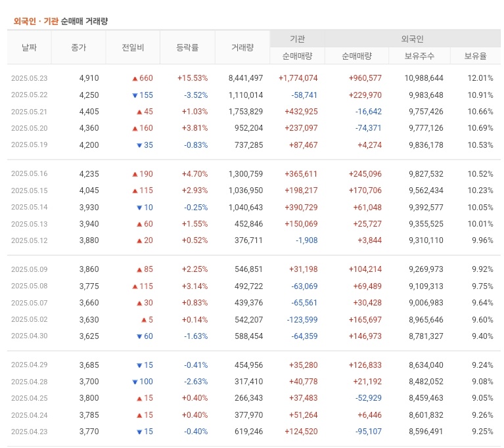504x448 pixels.
Task: Click closing price 3,770
Action: coord(89,432)
